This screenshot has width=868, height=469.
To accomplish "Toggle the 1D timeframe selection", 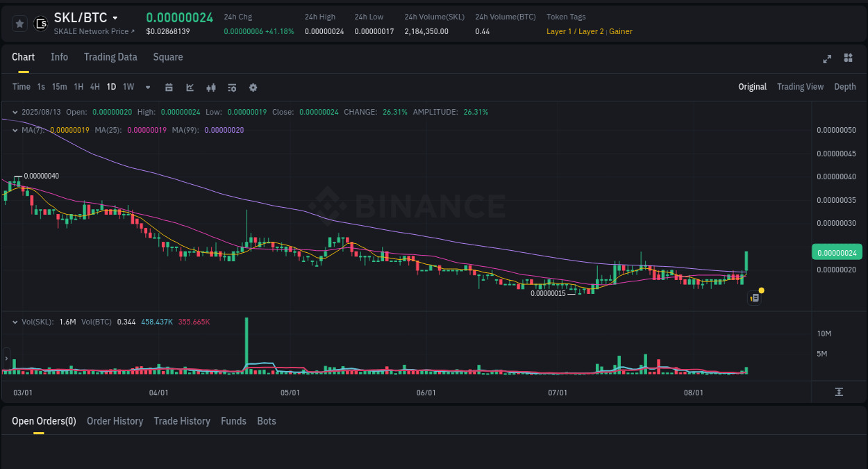I will [111, 87].
